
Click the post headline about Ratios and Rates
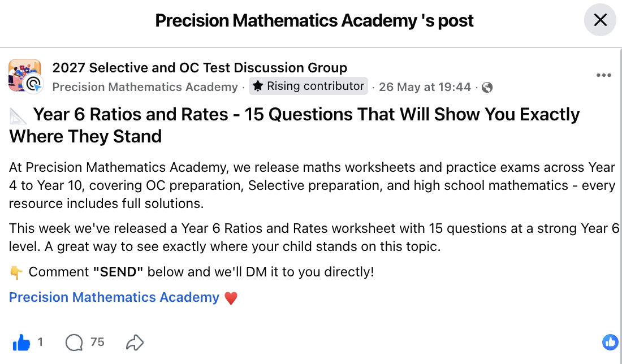[x=295, y=125]
